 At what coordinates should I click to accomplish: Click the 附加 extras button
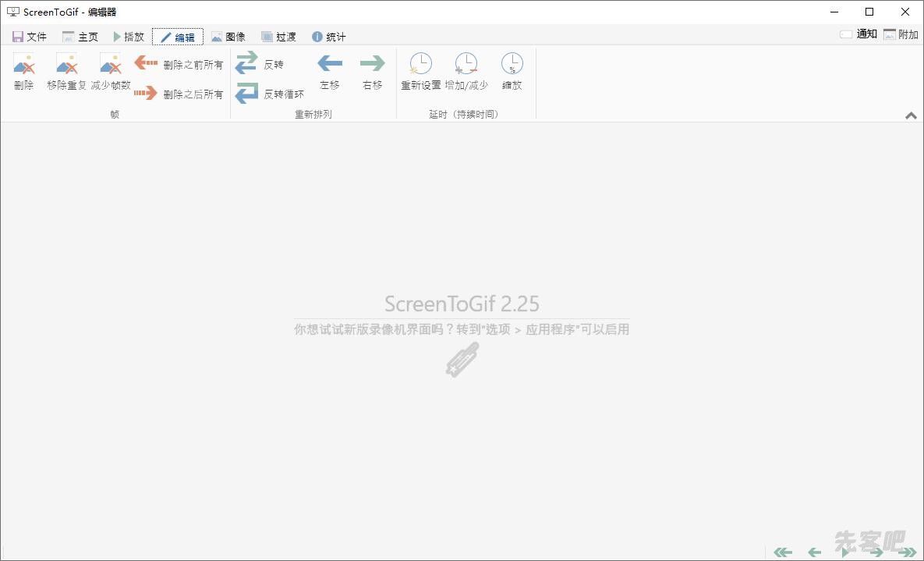pyautogui.click(x=901, y=34)
